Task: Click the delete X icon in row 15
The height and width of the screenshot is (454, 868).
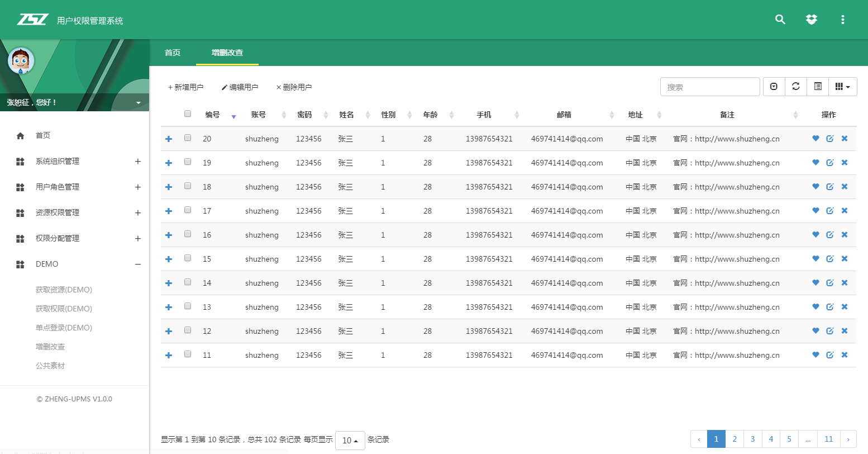Action: 845,258
